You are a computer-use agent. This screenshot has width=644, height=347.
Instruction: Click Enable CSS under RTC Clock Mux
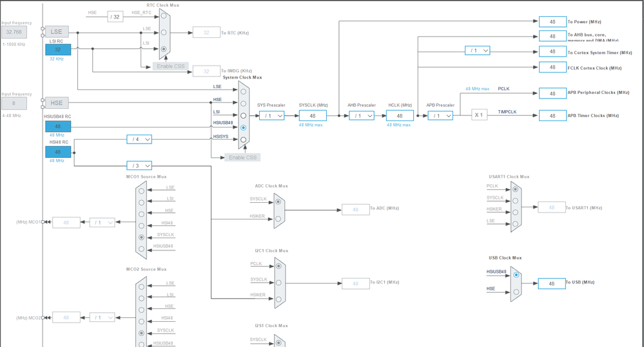171,66
